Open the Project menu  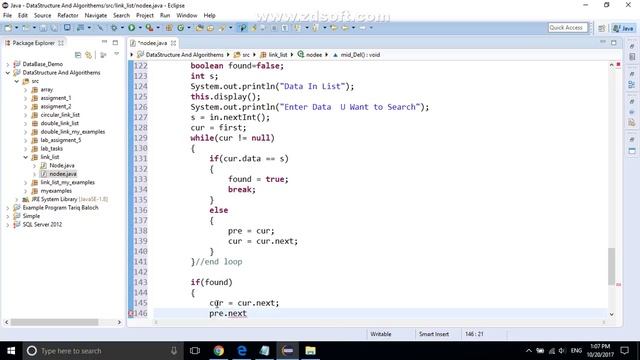(x=145, y=16)
